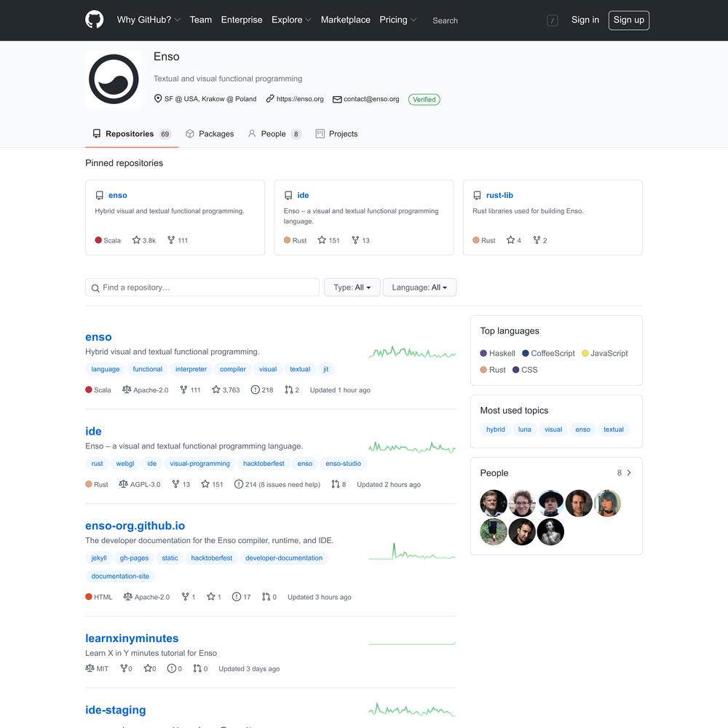Open the Language: All filter dropdown
728x728 pixels.
click(419, 288)
